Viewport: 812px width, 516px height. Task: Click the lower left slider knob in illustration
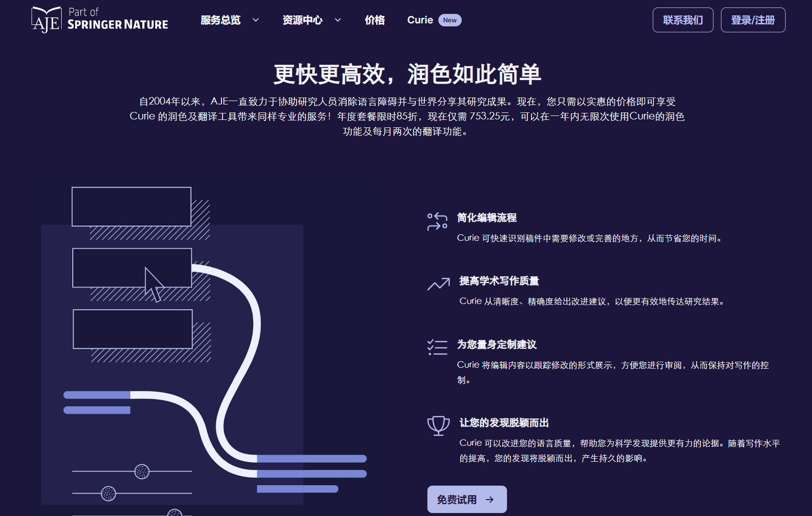tap(108, 494)
